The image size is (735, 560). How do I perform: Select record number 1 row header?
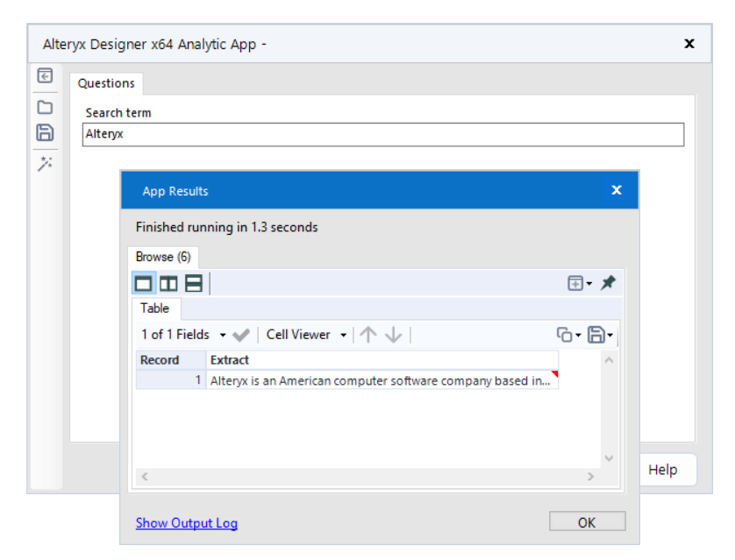(x=171, y=380)
